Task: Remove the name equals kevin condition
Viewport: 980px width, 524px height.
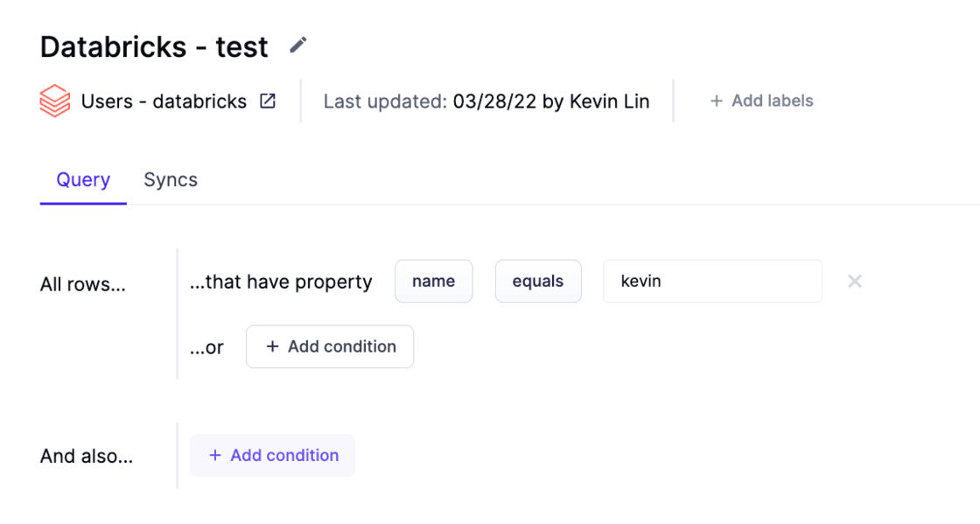Action: [x=855, y=282]
